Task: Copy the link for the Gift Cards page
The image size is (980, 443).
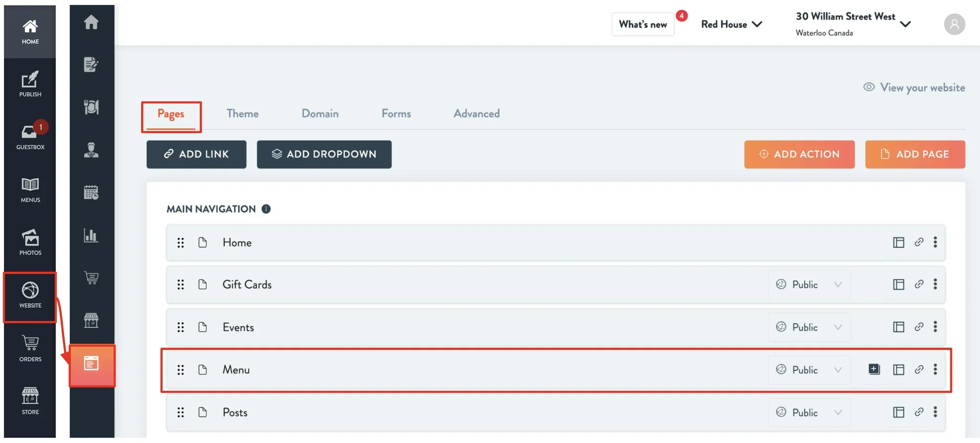Action: tap(919, 284)
